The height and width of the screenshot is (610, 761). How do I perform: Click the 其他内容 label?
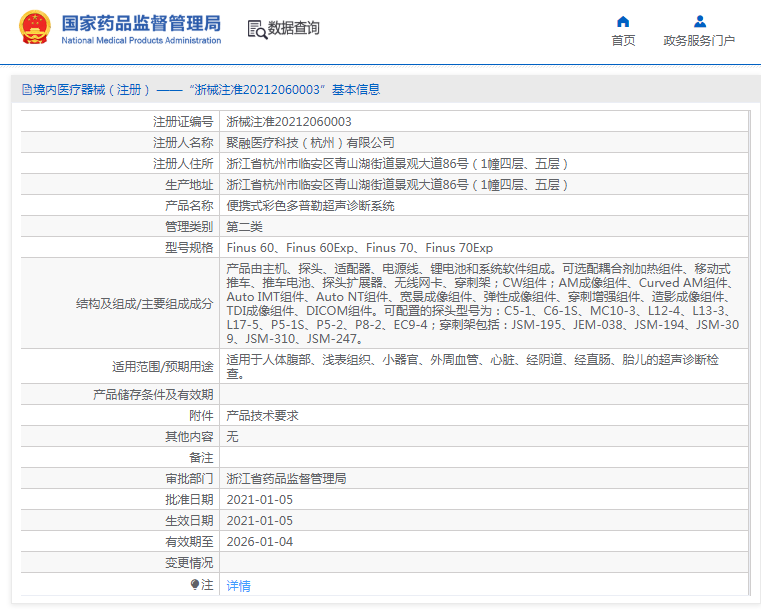pyautogui.click(x=189, y=437)
